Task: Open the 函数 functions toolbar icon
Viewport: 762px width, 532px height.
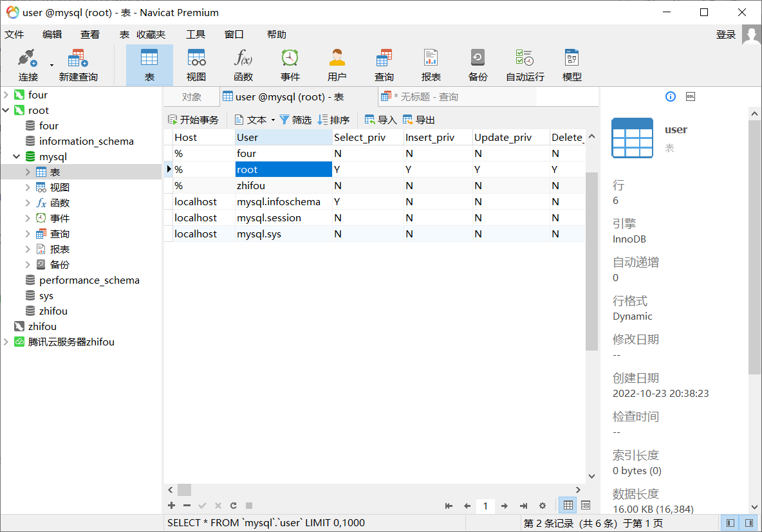Action: tap(243, 64)
